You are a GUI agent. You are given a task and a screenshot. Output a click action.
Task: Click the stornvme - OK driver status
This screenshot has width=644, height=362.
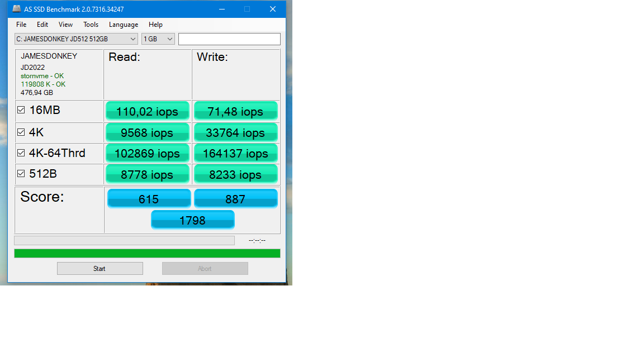42,76
